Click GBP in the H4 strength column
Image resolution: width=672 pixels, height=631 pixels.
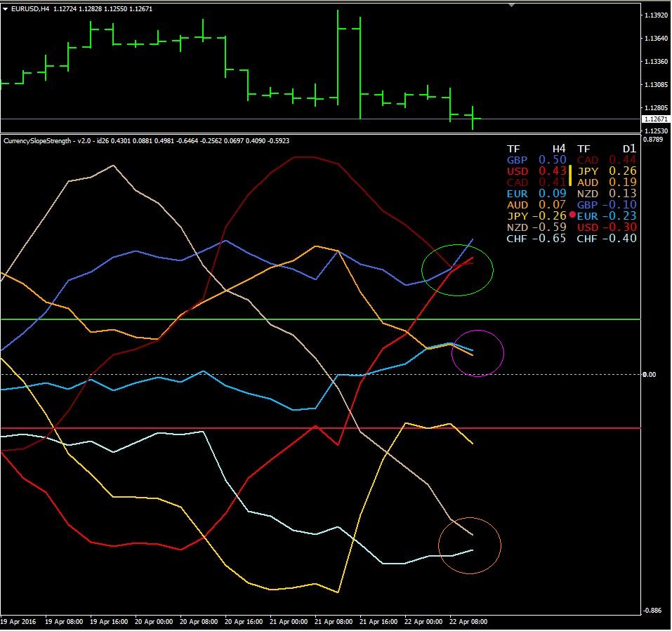[517, 160]
